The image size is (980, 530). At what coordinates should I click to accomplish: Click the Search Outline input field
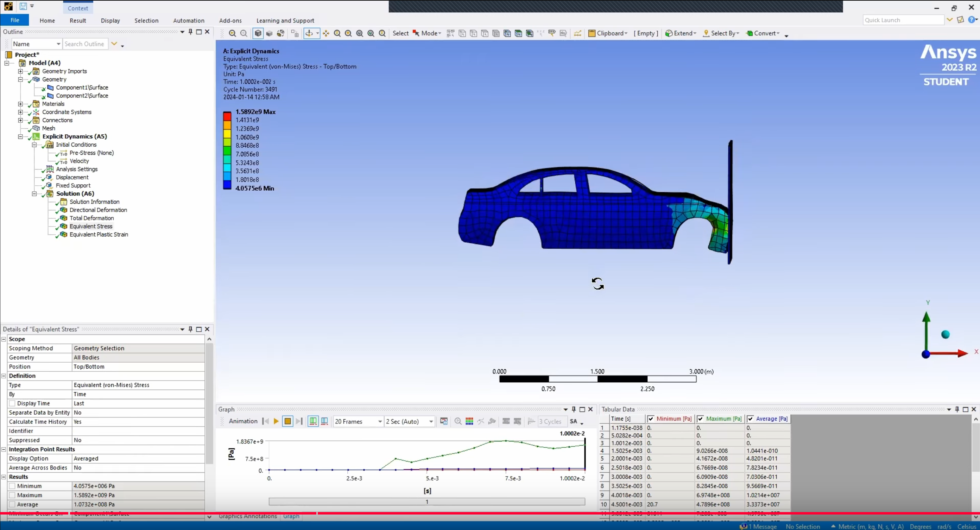tap(85, 44)
